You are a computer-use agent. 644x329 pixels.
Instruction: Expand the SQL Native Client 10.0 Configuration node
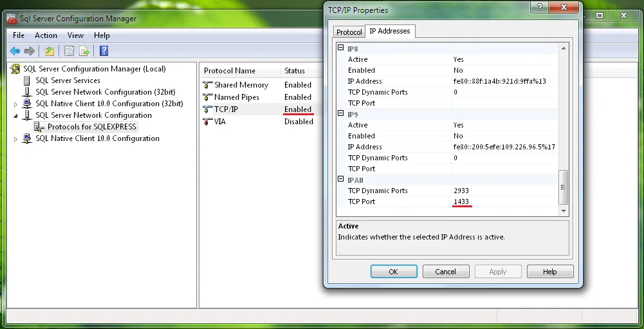pos(16,139)
